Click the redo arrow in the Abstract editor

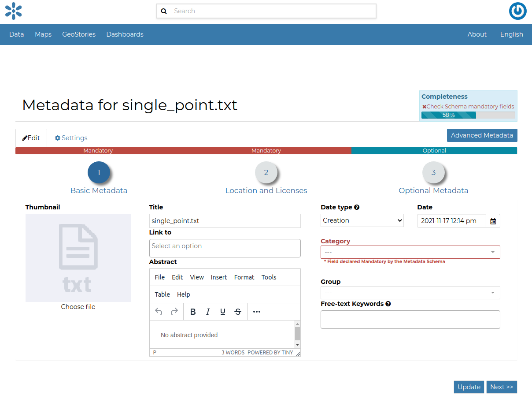174,312
